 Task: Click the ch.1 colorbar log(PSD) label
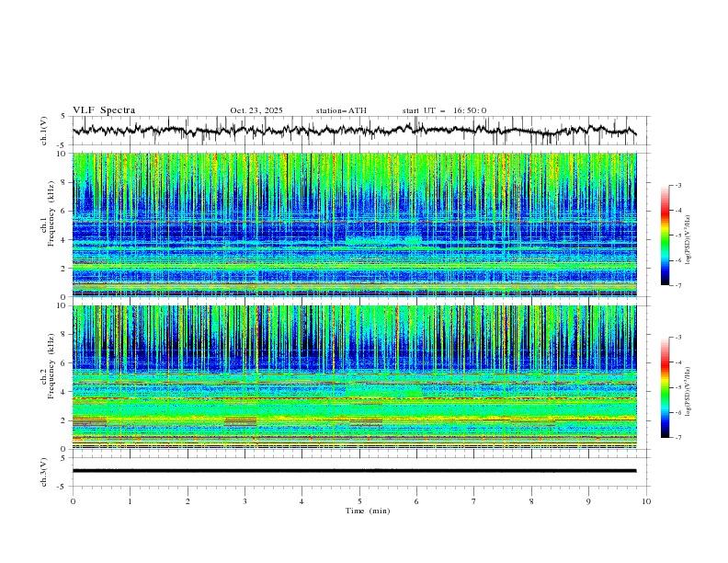(x=689, y=240)
